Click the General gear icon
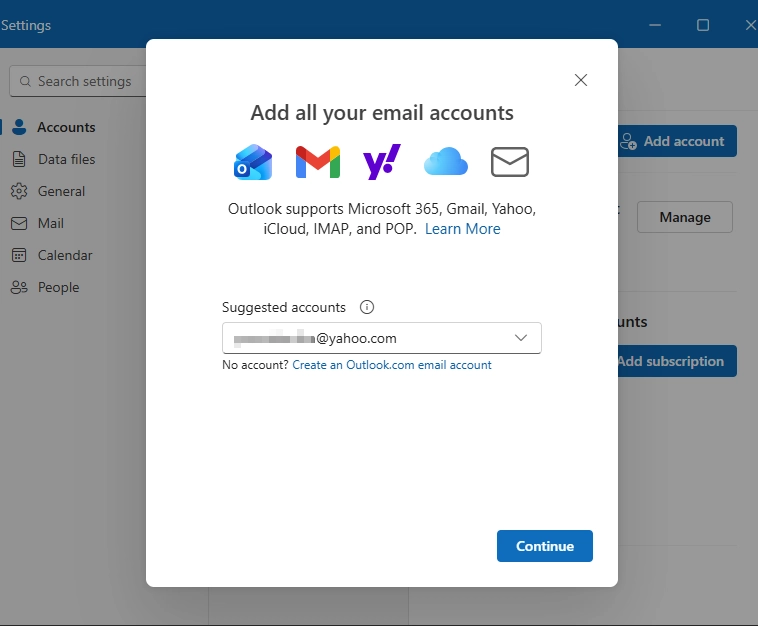This screenshot has height=626, width=758. [19, 191]
